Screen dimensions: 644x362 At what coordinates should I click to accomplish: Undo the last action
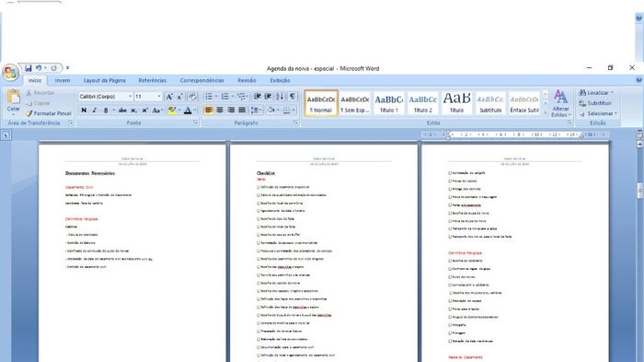39,68
